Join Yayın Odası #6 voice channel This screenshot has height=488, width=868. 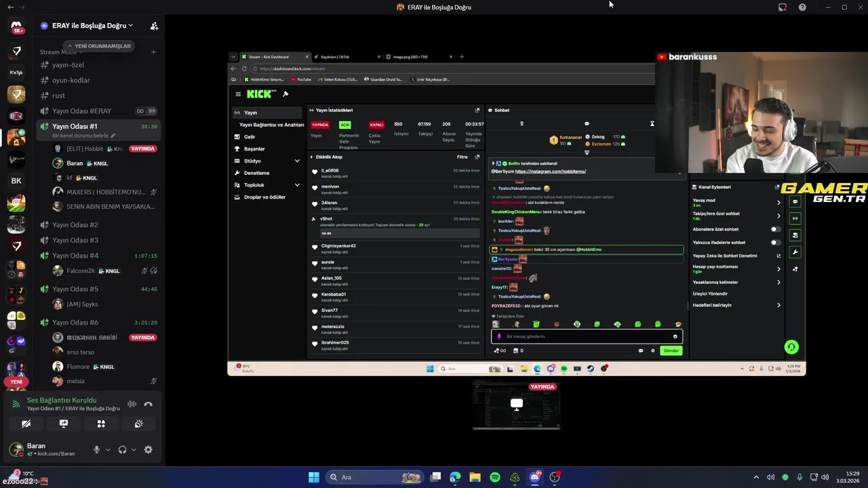click(x=98, y=323)
